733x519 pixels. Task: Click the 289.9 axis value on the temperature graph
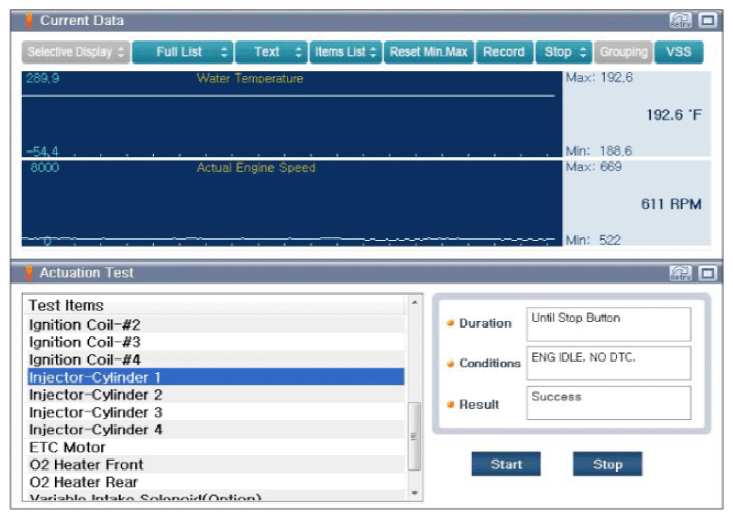43,78
